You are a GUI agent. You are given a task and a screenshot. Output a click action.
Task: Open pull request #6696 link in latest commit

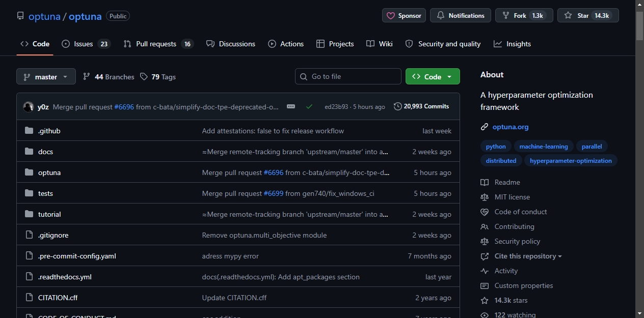click(124, 107)
